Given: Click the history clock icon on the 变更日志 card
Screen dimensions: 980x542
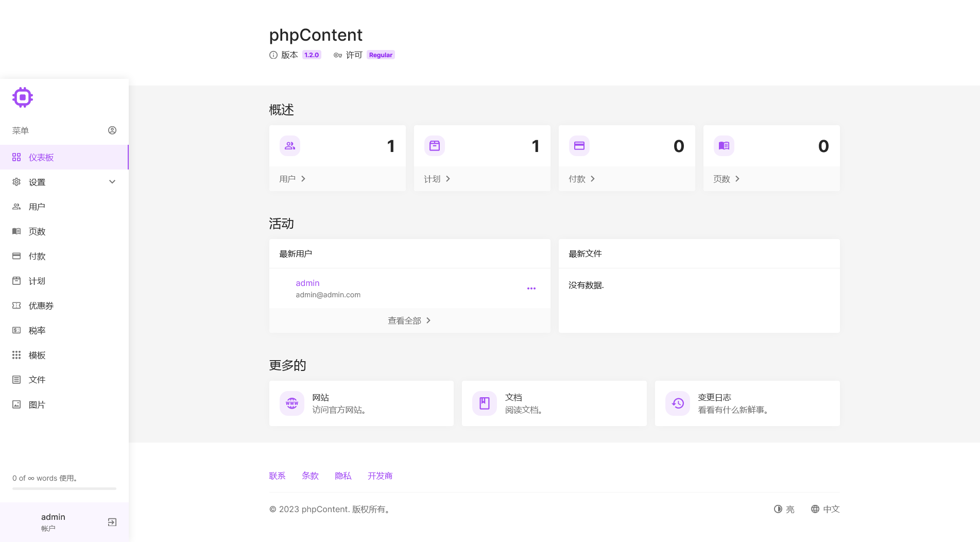Looking at the screenshot, I should coord(678,403).
